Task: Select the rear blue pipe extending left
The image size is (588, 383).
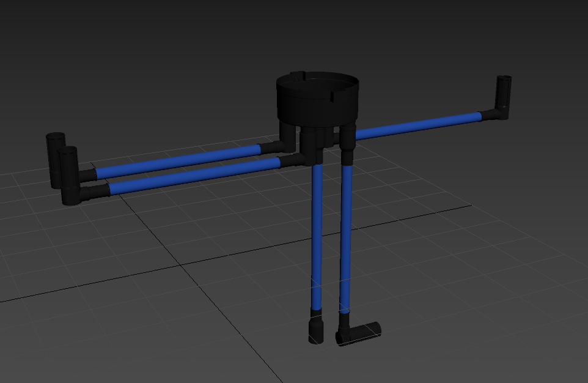Action: pyautogui.click(x=178, y=161)
